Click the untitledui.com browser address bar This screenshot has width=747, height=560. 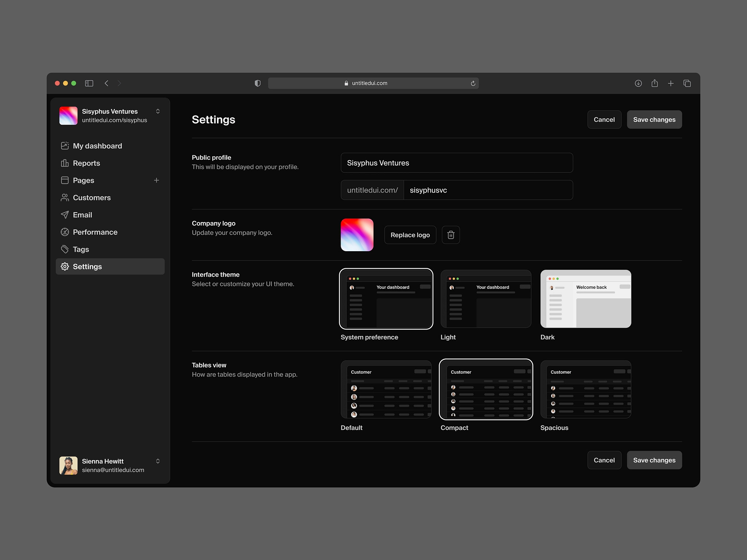pos(373,83)
